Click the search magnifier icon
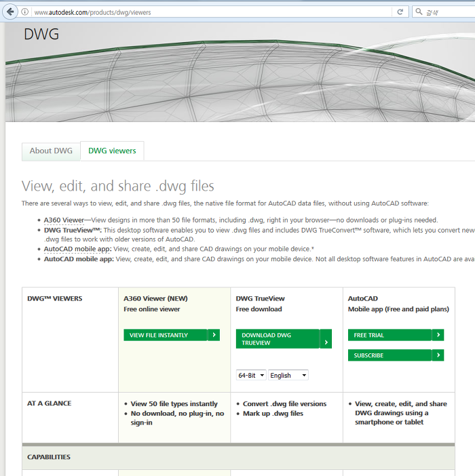 click(x=419, y=12)
